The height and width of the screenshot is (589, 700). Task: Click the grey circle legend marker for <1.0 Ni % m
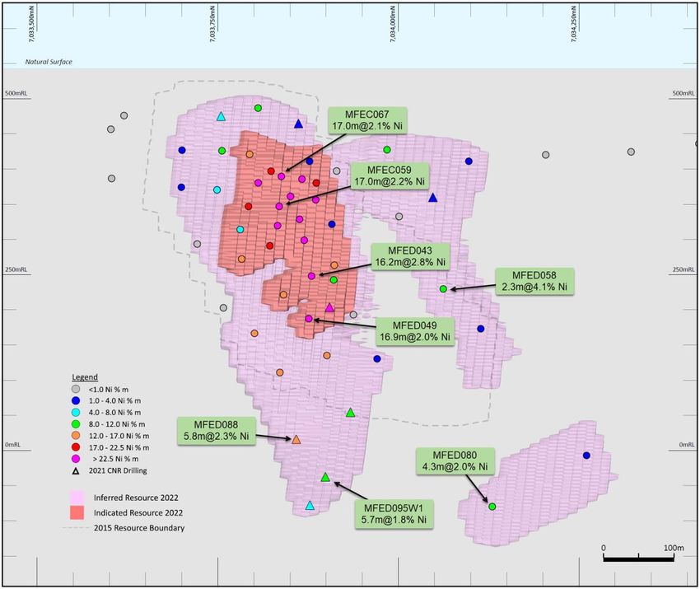76,389
